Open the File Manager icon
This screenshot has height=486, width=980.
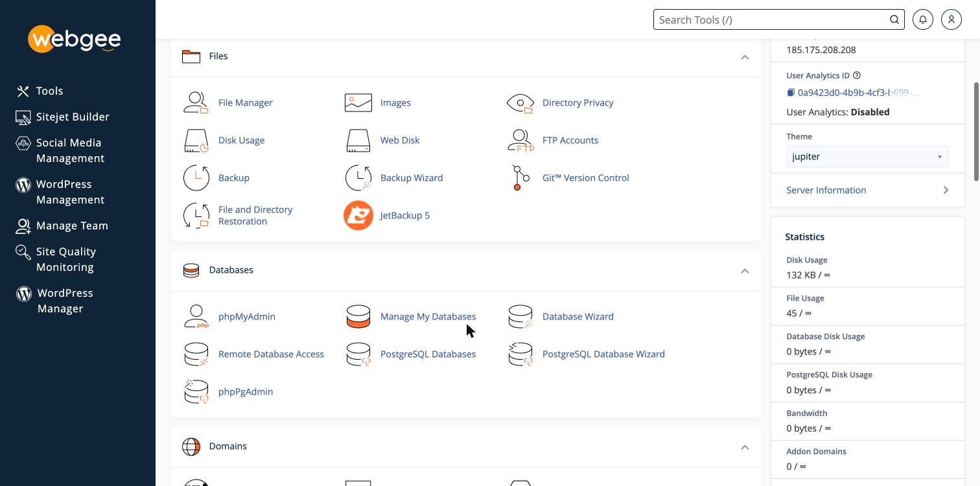click(196, 102)
